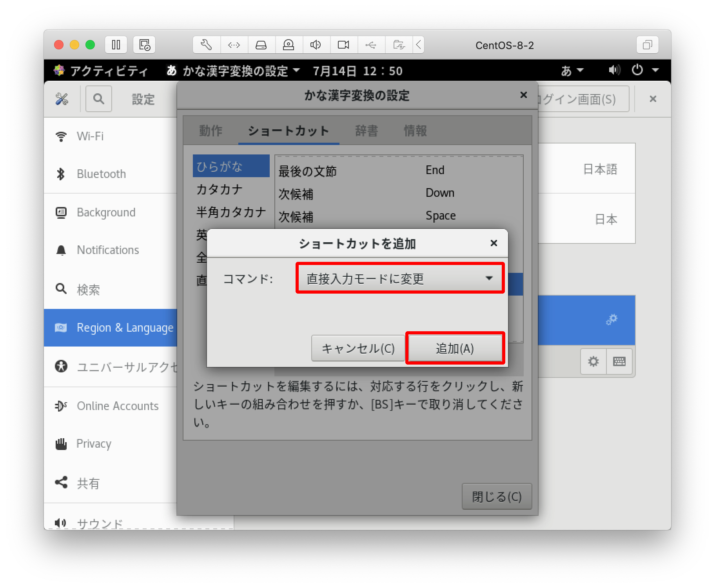Switch to the 辞書 tab
This screenshot has height=588, width=715.
click(367, 131)
